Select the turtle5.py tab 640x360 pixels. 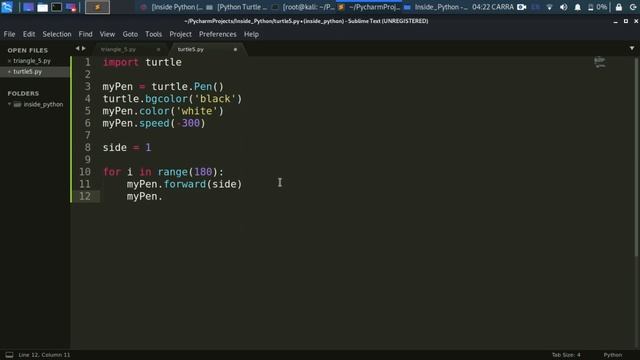pos(191,49)
